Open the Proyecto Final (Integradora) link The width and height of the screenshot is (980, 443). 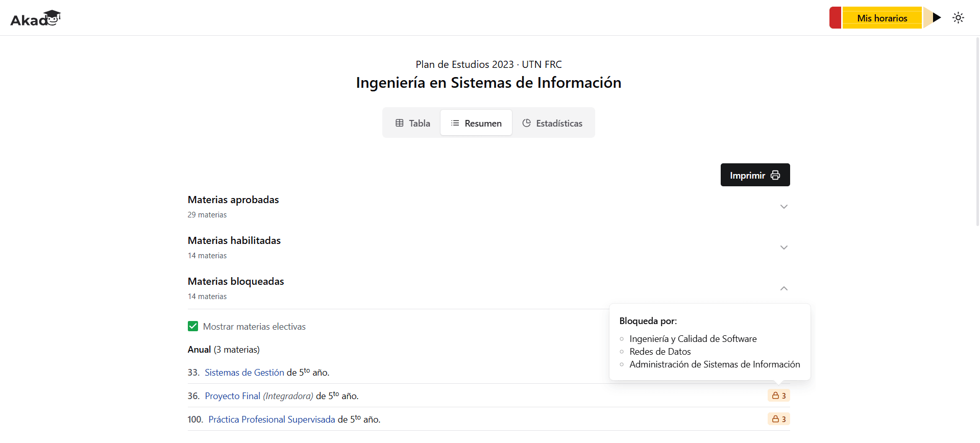click(259, 396)
